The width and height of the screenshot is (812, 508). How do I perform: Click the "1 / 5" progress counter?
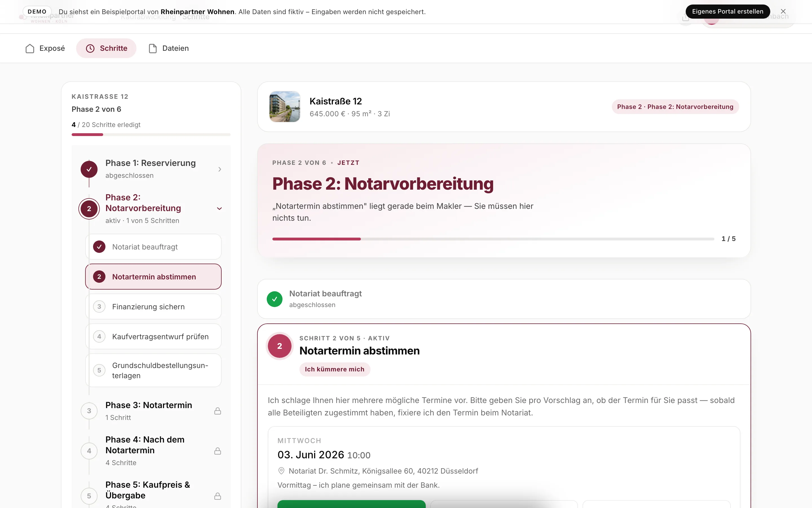(729, 239)
